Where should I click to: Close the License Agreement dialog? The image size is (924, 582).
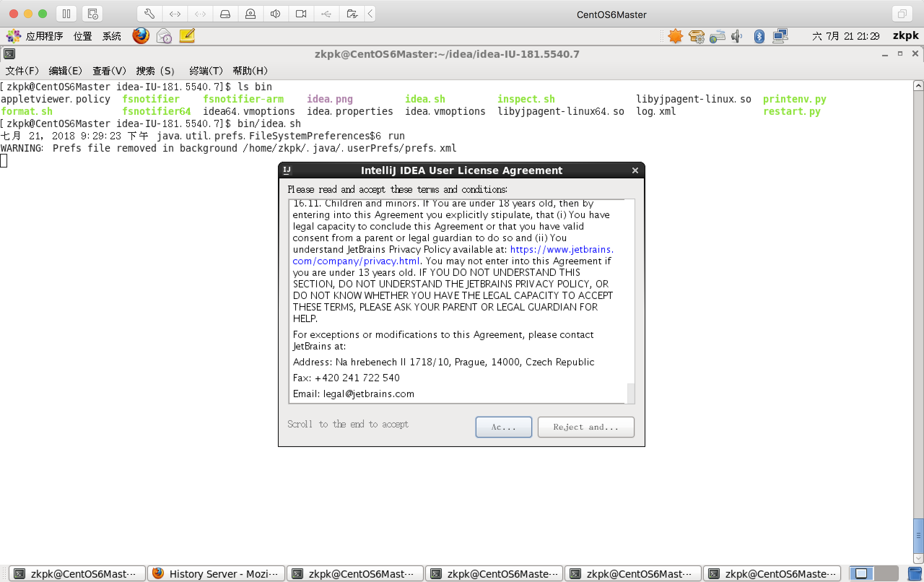coord(635,170)
